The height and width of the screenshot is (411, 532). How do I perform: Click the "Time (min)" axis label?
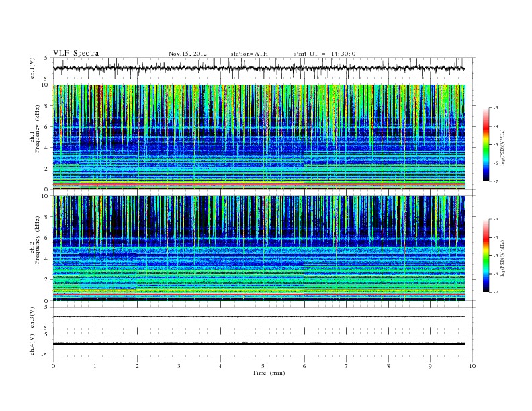(x=269, y=373)
